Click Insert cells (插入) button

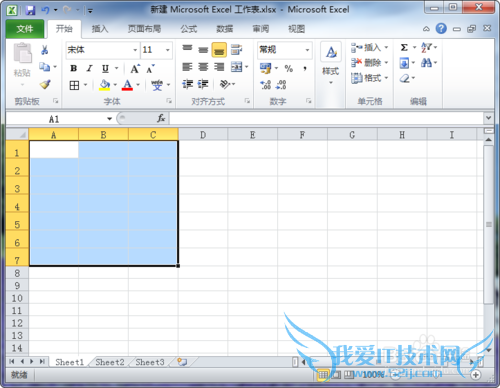pos(369,48)
